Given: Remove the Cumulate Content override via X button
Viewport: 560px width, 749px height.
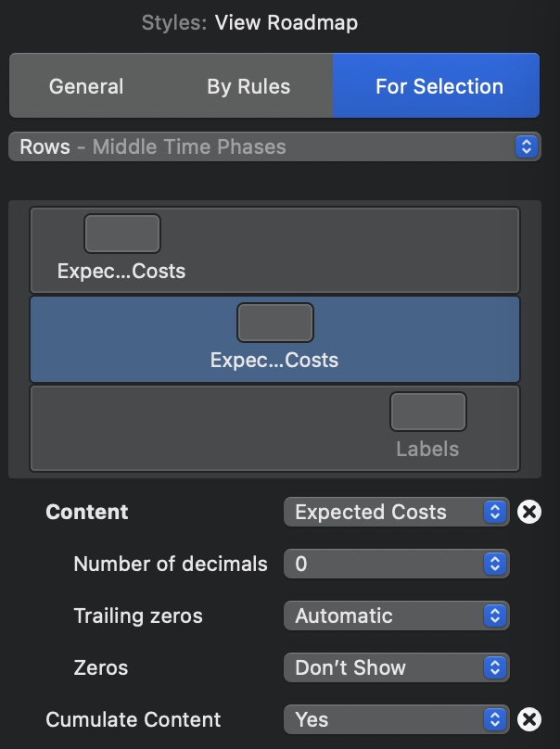Looking at the screenshot, I should coord(528,719).
